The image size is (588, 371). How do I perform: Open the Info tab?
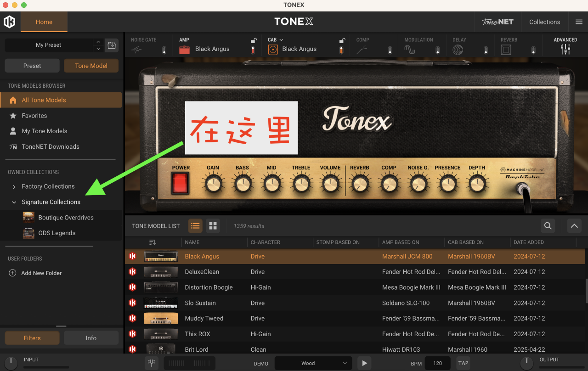tap(91, 338)
